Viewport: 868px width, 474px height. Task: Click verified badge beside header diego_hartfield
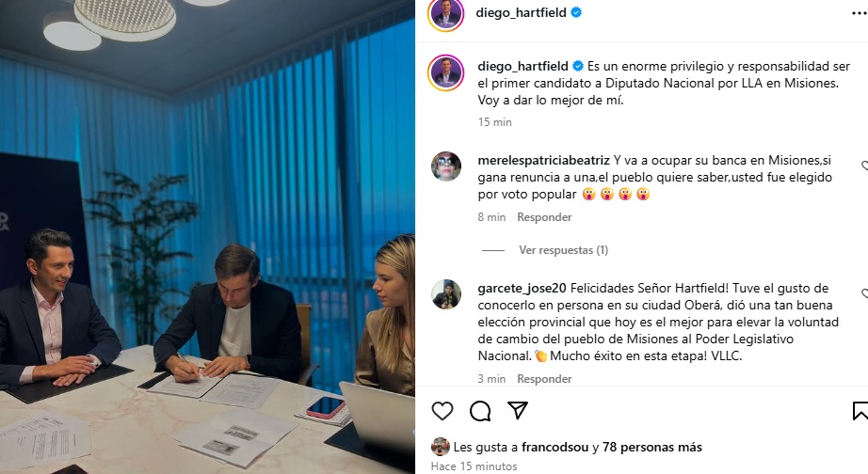tap(576, 12)
